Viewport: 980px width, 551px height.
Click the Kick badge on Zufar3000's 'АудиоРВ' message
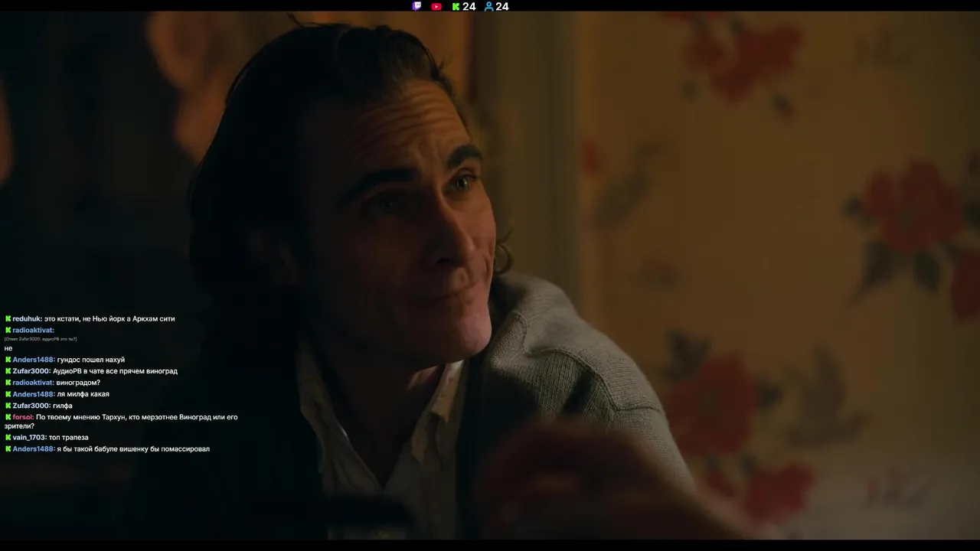point(8,371)
